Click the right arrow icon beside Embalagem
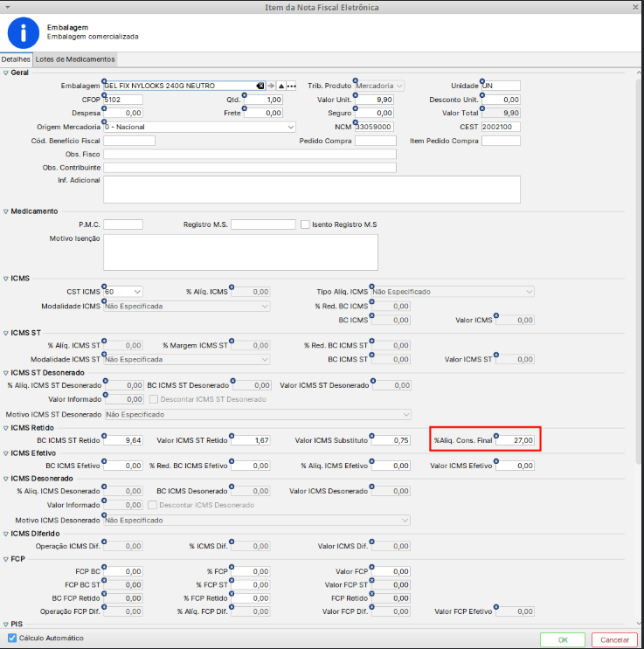644x649 pixels. click(271, 86)
